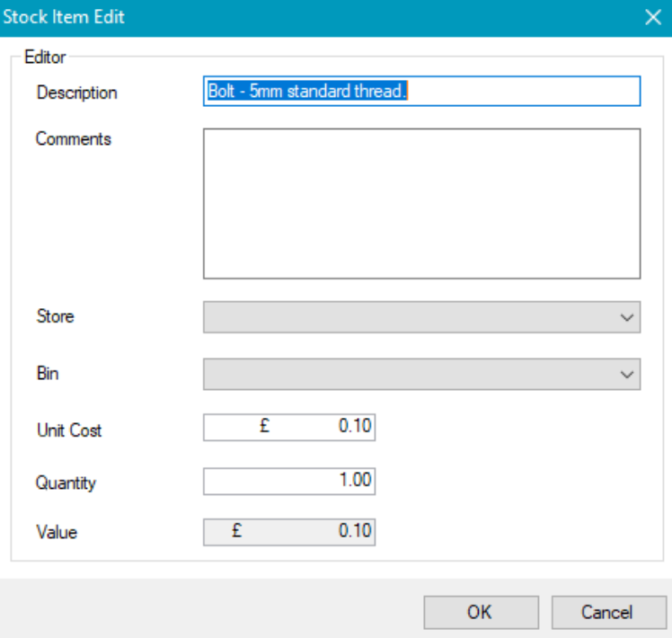Viewport: 672px width, 638px height.
Task: Click the read-only Value field
Action: click(289, 531)
